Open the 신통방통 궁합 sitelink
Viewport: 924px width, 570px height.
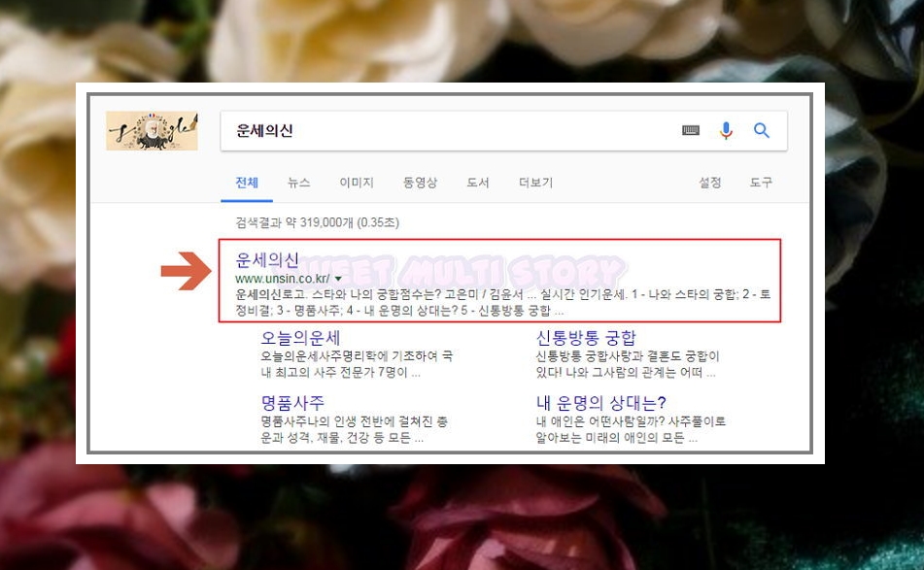[586, 338]
